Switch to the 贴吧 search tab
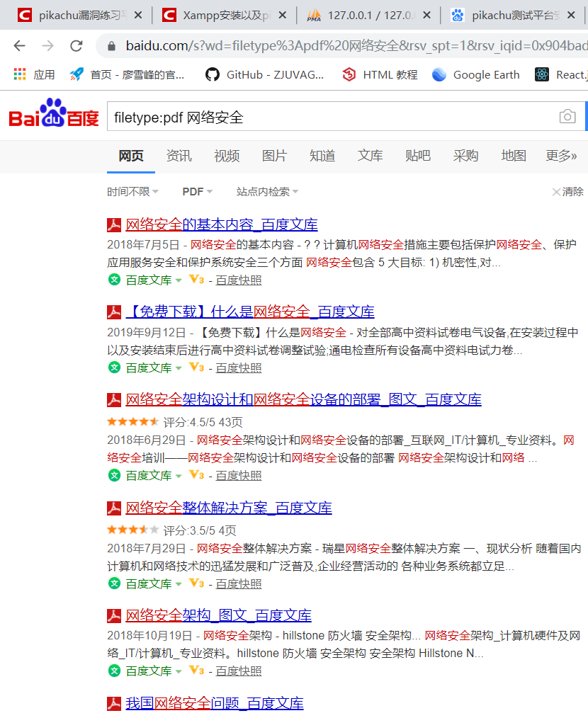Viewport: 588px width, 718px height. pyautogui.click(x=418, y=156)
